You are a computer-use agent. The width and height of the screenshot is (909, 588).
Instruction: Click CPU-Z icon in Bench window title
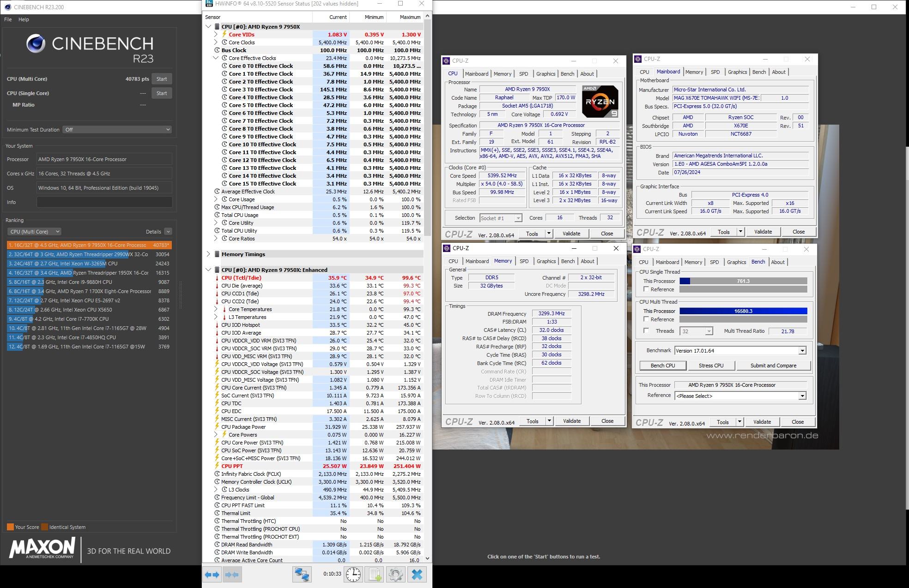click(x=637, y=249)
